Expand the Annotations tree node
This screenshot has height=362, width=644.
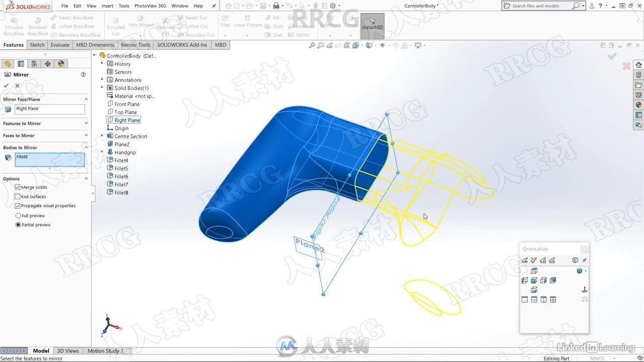102,79
